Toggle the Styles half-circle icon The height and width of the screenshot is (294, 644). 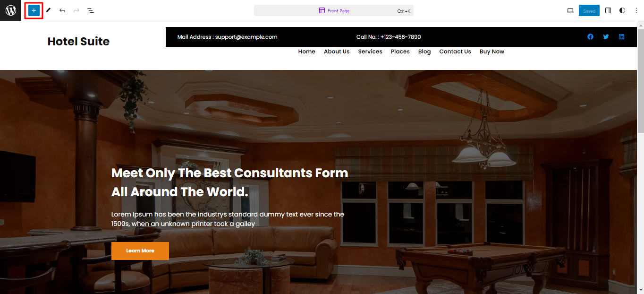622,10
